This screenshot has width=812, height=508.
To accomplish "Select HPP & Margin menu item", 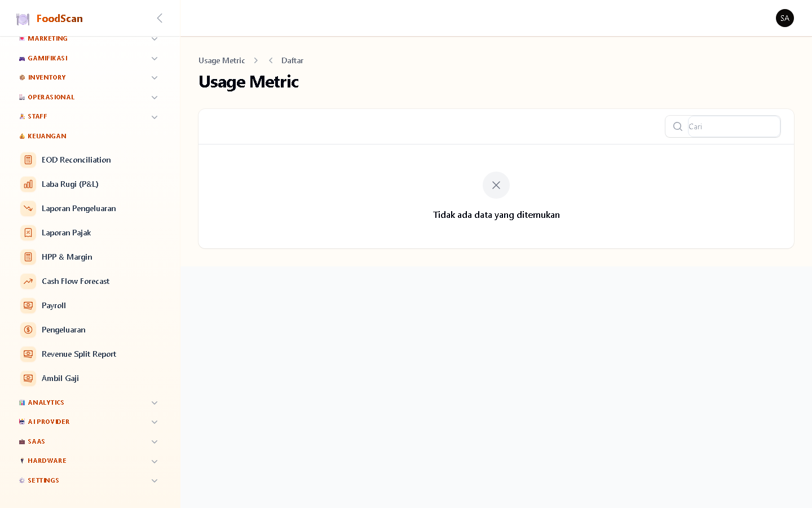I will tap(90, 257).
